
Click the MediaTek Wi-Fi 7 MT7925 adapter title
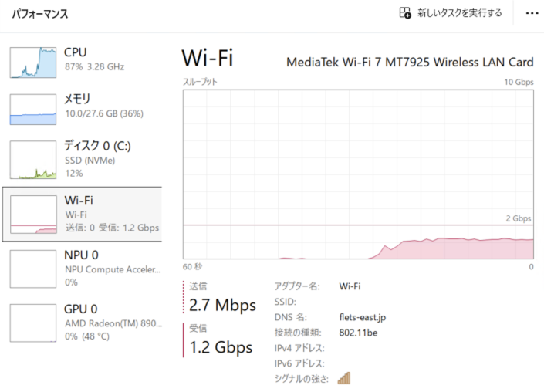click(410, 62)
